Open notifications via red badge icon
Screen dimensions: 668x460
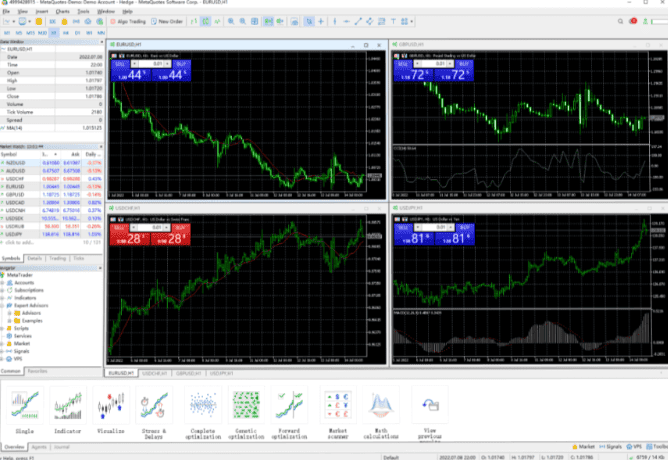point(633,21)
